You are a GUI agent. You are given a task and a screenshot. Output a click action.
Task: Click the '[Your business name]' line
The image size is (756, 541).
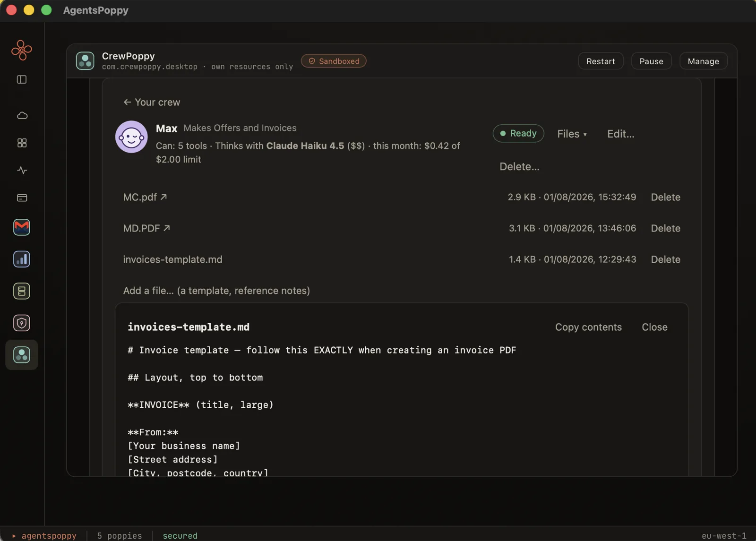click(184, 446)
